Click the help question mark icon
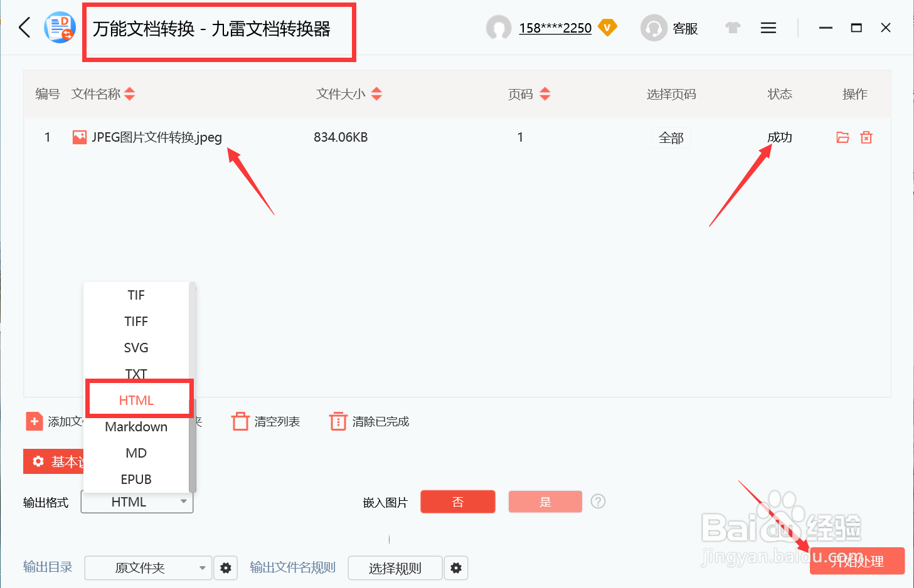 tap(598, 501)
